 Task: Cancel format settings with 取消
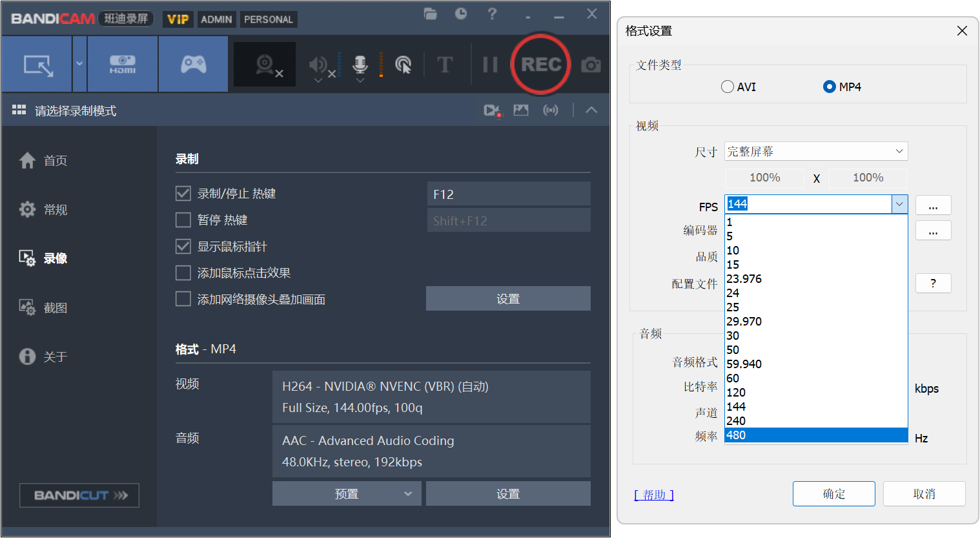924,494
